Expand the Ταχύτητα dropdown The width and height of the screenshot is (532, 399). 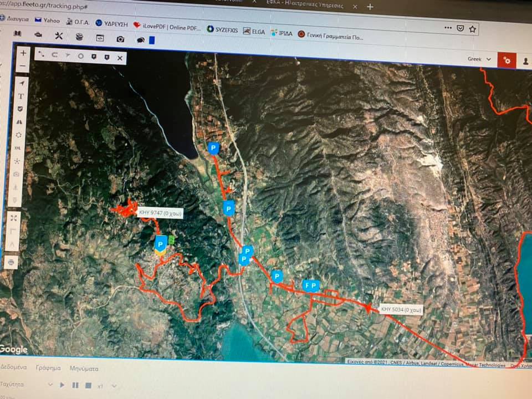pos(50,385)
